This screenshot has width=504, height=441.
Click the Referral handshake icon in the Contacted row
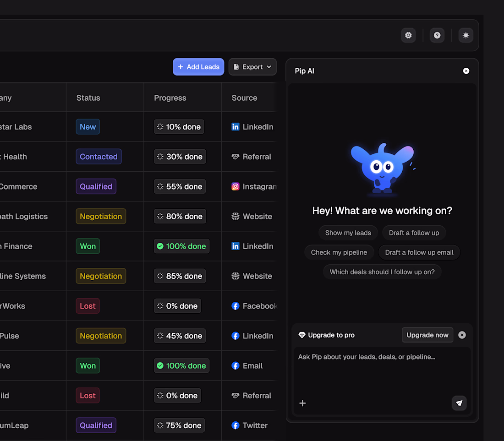point(236,157)
